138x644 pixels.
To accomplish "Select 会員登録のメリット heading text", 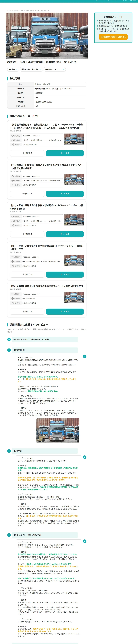I will (113, 17).
